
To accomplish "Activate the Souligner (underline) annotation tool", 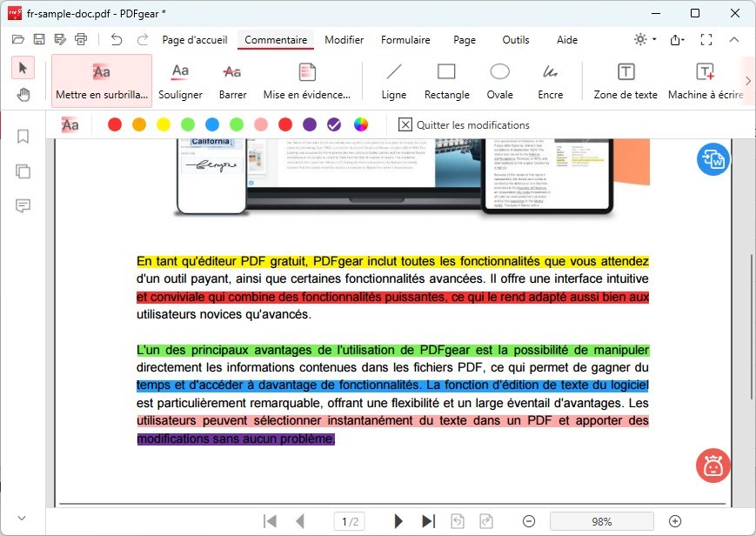I will point(180,80).
